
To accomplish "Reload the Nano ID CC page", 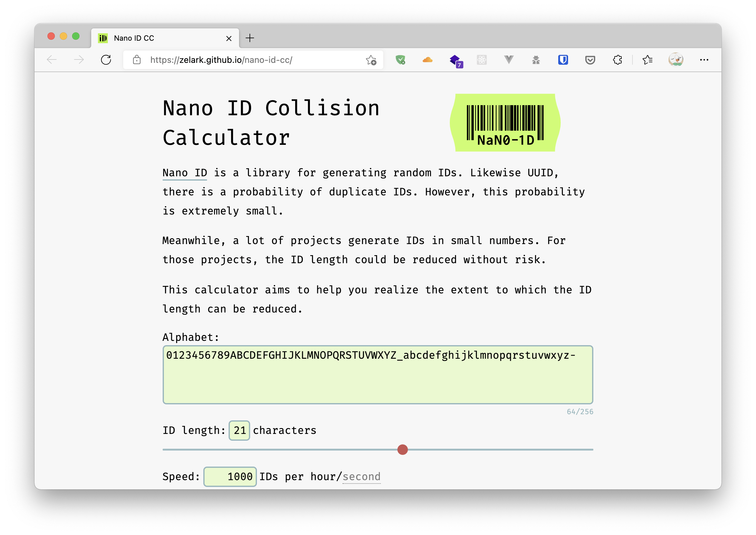I will click(106, 59).
